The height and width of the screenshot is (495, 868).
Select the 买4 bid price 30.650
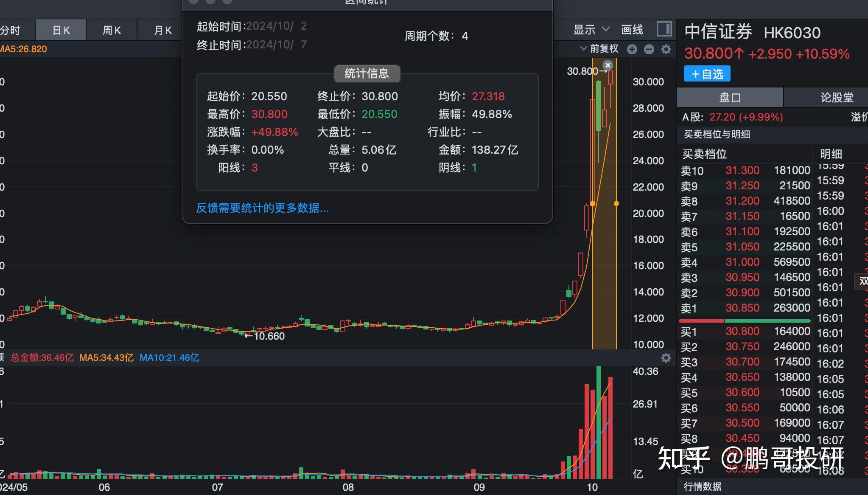(742, 377)
